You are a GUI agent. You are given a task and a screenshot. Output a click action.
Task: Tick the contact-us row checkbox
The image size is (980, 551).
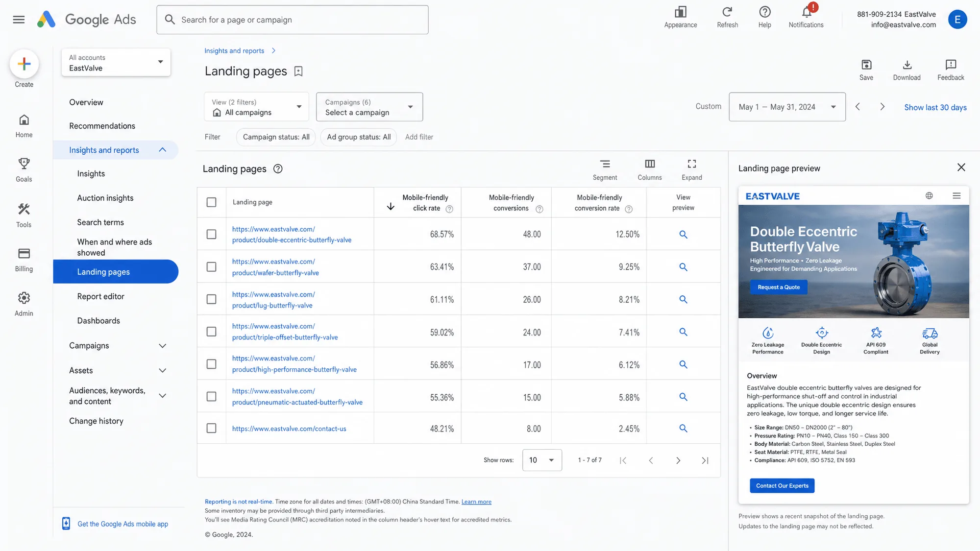211,428
